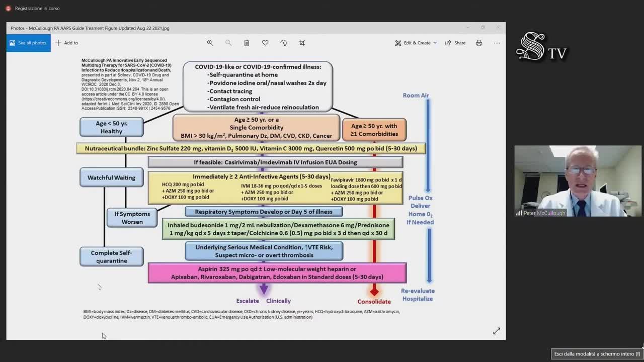Image resolution: width=644 pixels, height=362 pixels.
Task: Select Peter McCullough's video thumbnail
Action: point(578,181)
